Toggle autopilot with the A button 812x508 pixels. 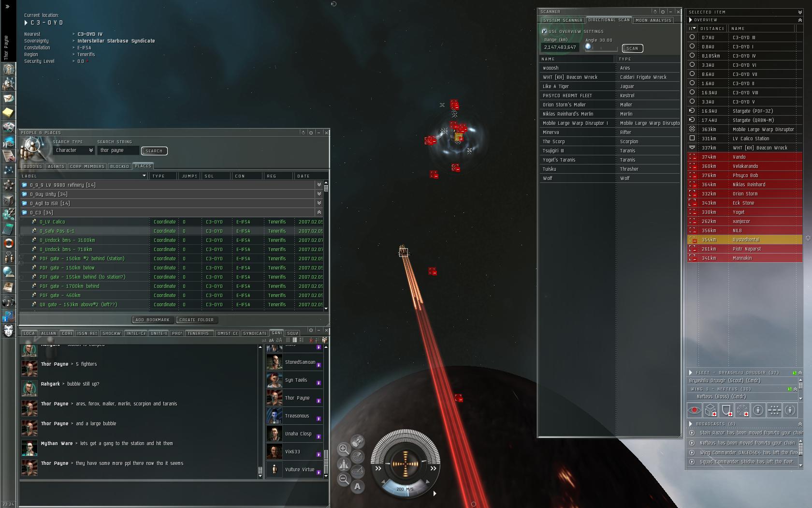tap(358, 486)
